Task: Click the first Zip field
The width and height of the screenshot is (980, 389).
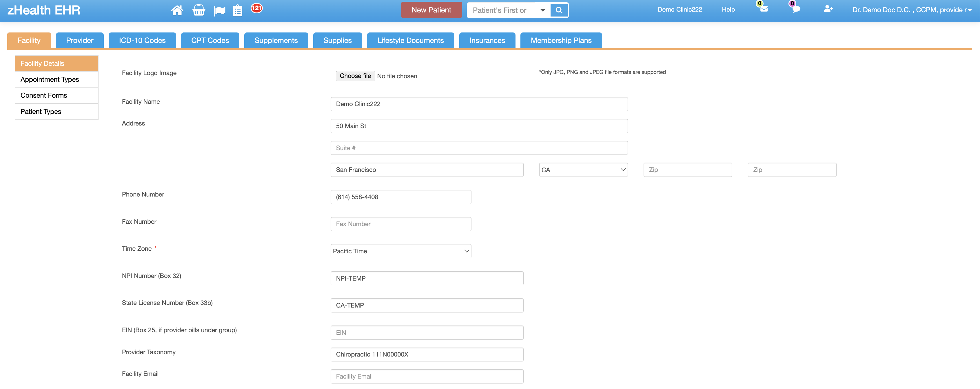Action: (x=687, y=170)
